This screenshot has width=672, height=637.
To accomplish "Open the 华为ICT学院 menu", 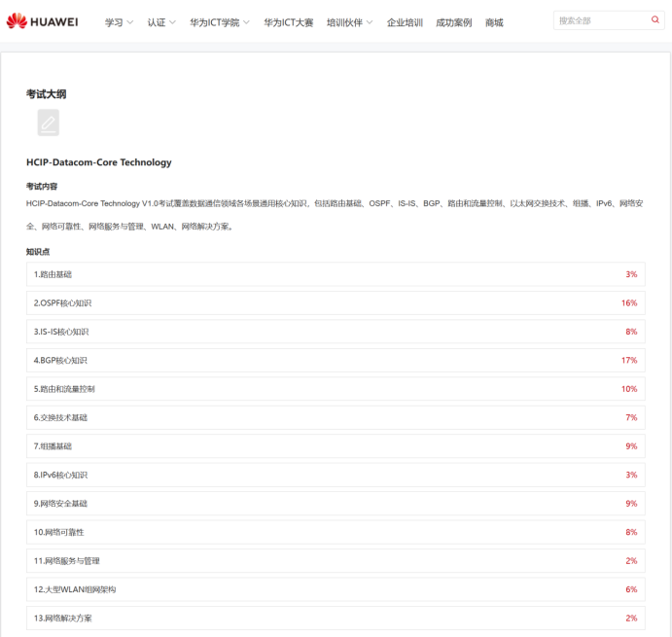I will 215,22.
